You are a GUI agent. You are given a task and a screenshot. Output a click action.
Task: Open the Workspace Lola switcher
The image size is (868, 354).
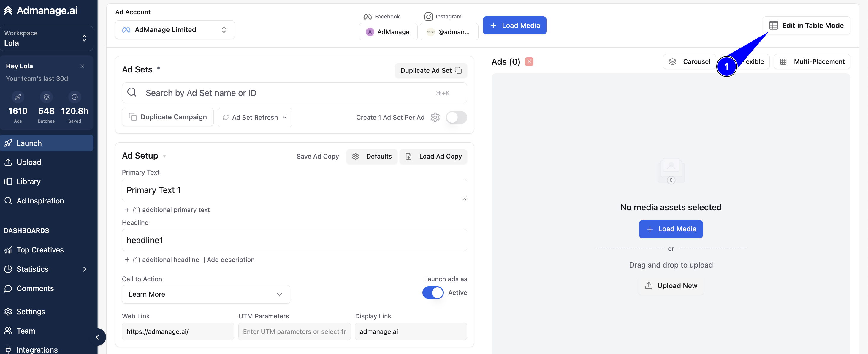click(47, 38)
